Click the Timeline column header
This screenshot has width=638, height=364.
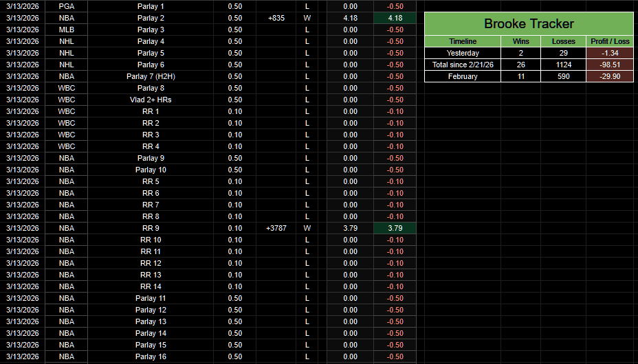(463, 41)
